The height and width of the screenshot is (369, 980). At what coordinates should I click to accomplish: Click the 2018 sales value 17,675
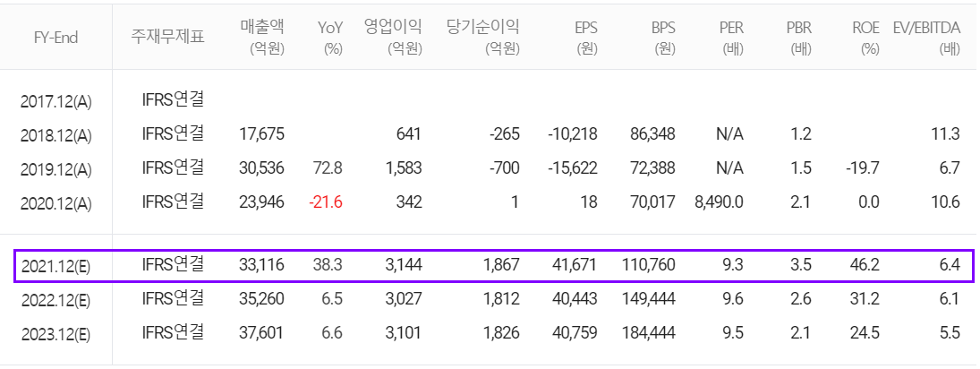click(x=262, y=133)
